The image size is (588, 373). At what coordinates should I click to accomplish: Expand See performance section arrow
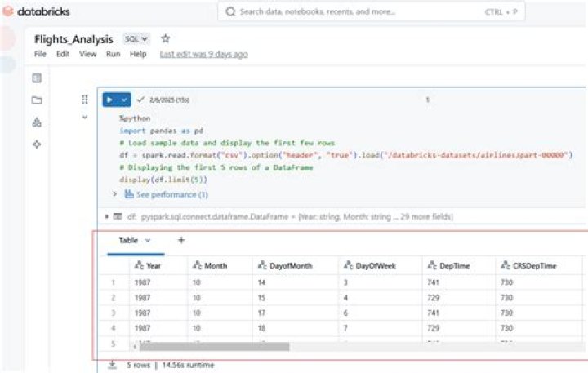tap(115, 194)
